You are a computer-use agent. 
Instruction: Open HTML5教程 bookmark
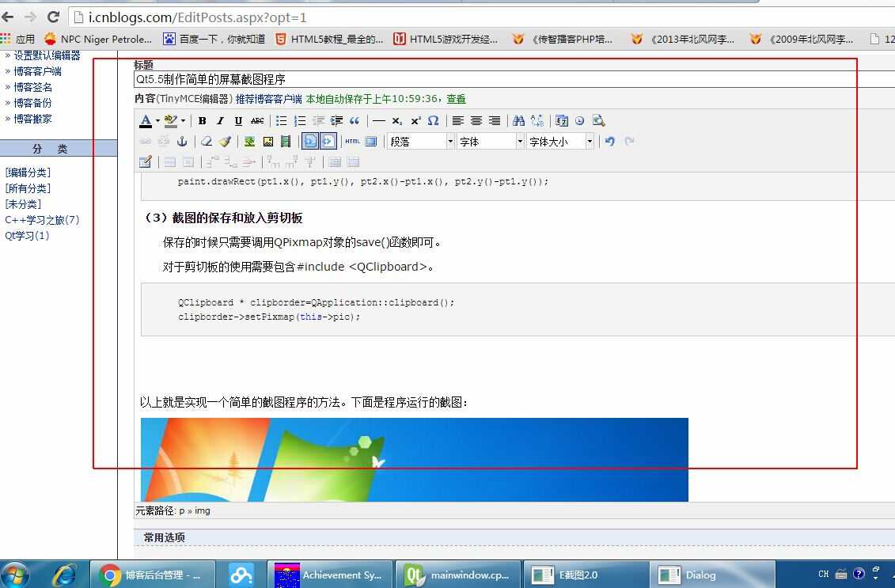point(329,39)
